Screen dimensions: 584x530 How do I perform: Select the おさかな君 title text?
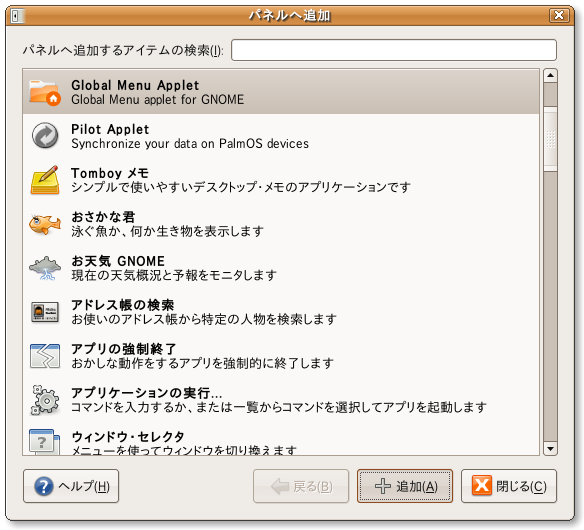[x=103, y=217]
